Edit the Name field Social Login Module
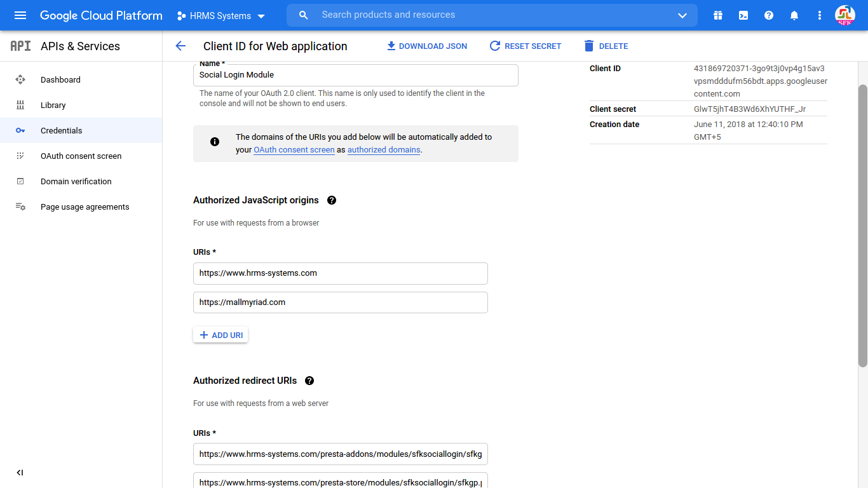This screenshot has height=488, width=868. 356,75
